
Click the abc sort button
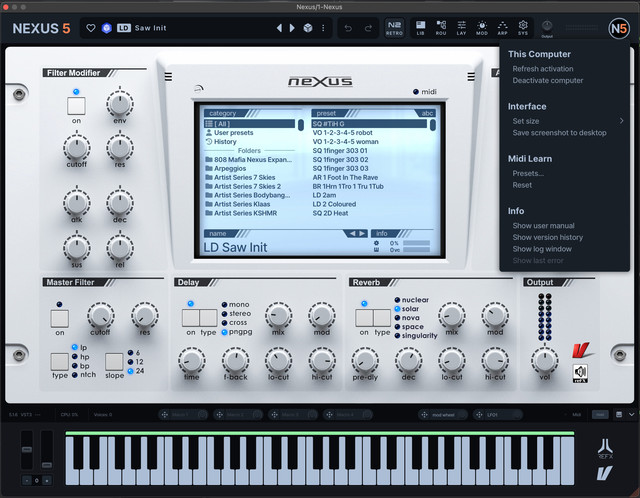(427, 113)
